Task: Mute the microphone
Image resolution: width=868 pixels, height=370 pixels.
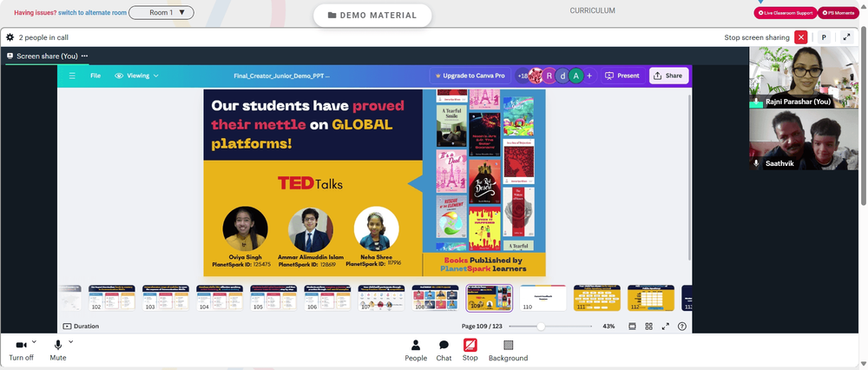Action: [57, 350]
